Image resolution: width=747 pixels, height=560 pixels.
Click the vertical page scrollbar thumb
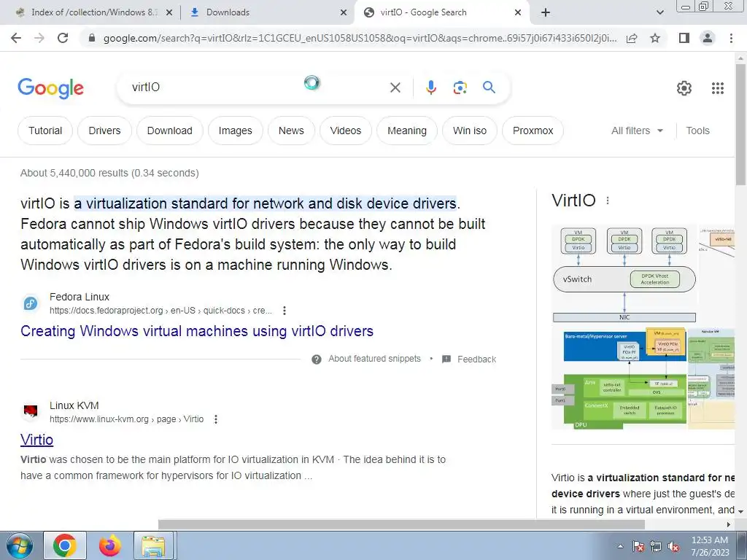point(741,124)
